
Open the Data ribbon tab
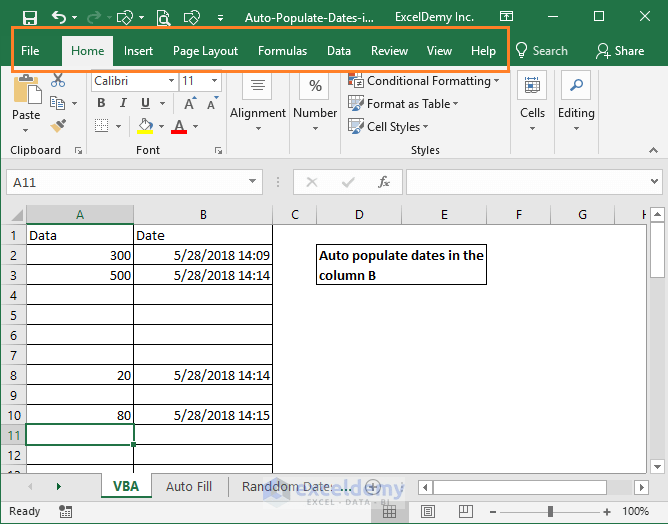click(339, 51)
